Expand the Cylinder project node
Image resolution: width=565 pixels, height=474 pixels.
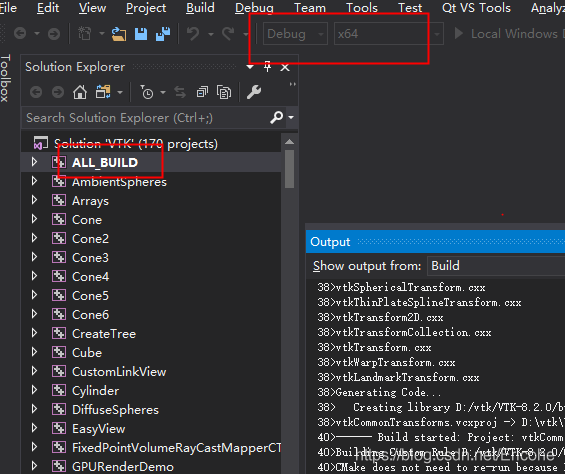pos(34,390)
